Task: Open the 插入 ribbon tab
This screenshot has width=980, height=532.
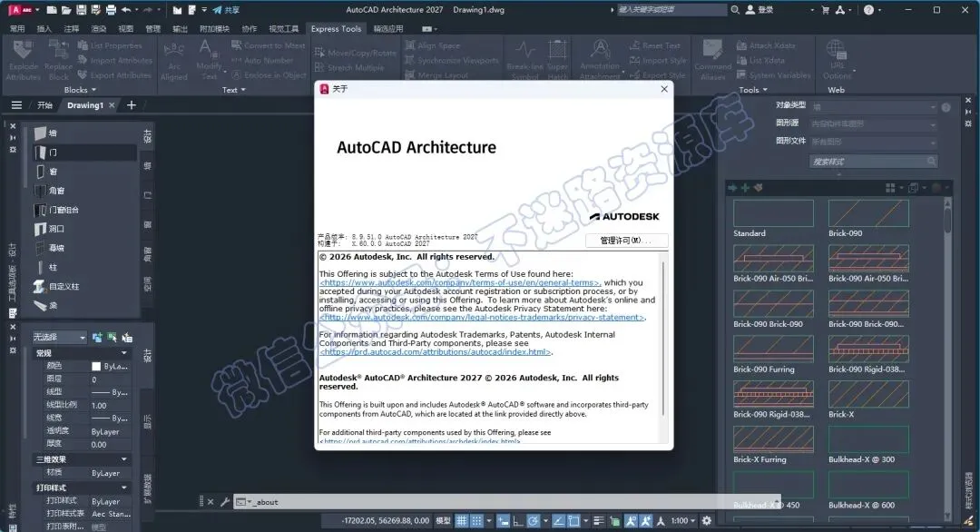Action: [44, 29]
